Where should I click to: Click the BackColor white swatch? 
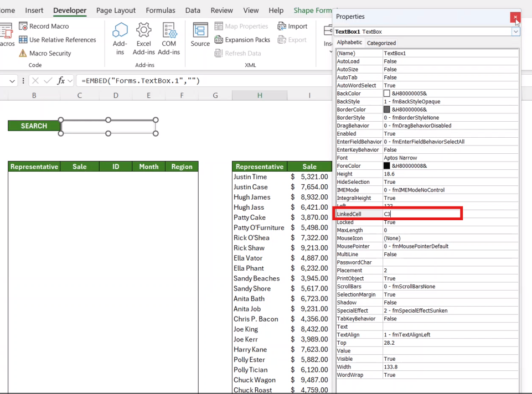click(386, 94)
